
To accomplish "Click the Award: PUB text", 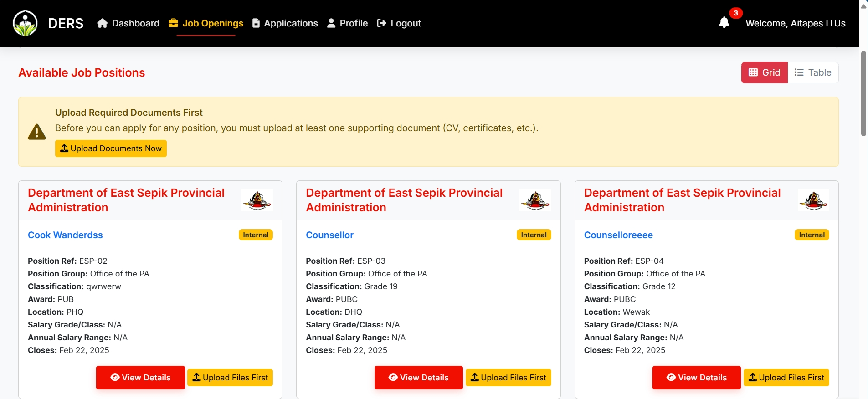I will [x=51, y=299].
